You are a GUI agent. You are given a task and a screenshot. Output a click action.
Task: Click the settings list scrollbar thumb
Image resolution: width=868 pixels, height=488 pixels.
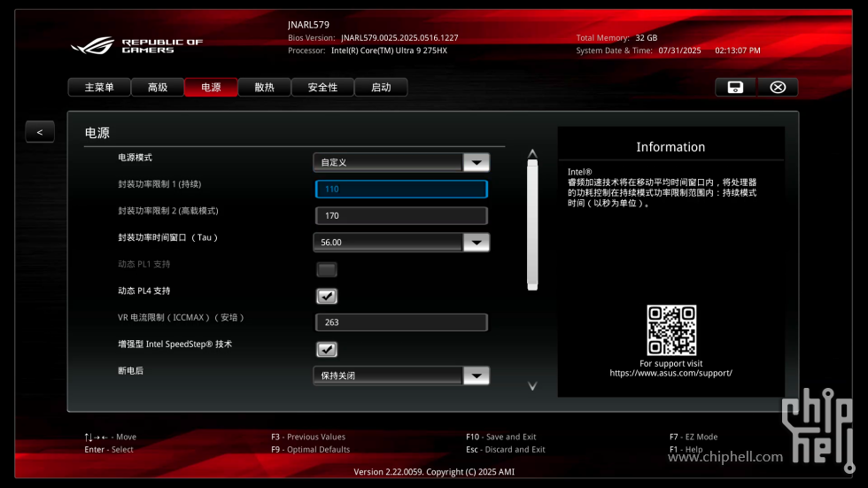tap(532, 225)
